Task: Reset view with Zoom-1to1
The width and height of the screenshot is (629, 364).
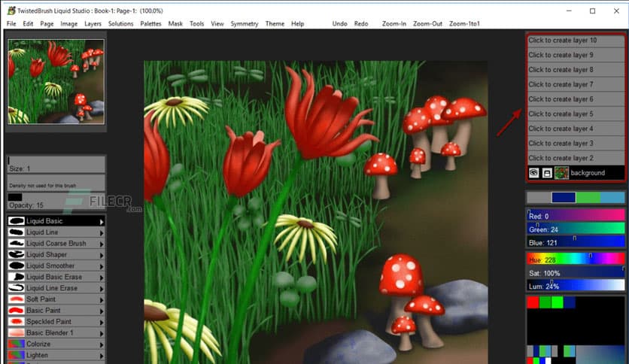Action: pyautogui.click(x=464, y=23)
